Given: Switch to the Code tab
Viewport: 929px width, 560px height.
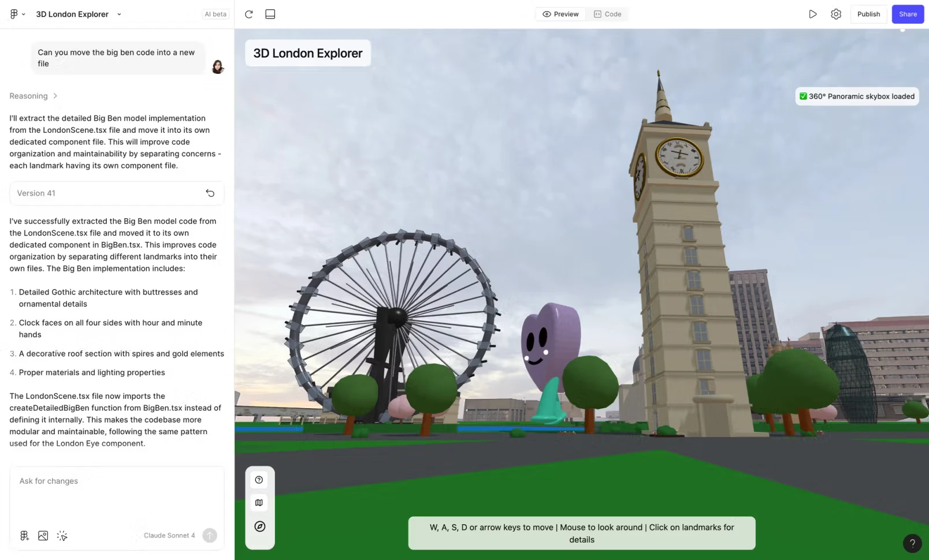Looking at the screenshot, I should pos(607,14).
